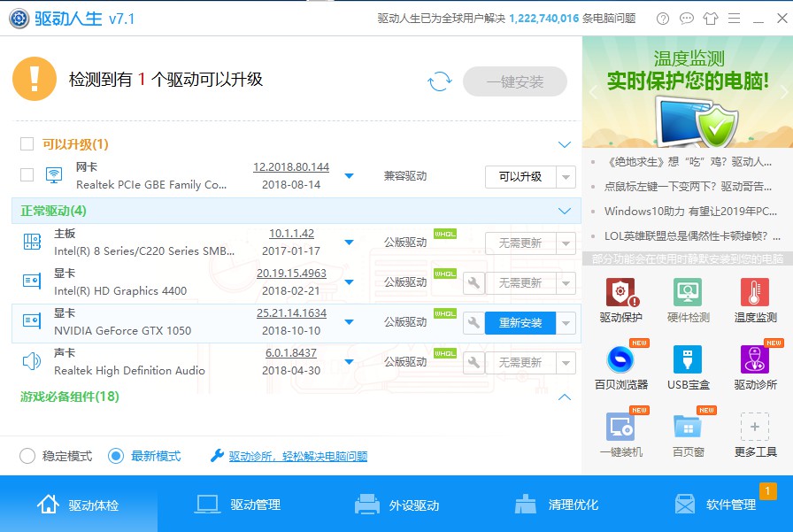Click the 驱动人生 logo icon
This screenshot has width=793, height=532.
tap(19, 19)
